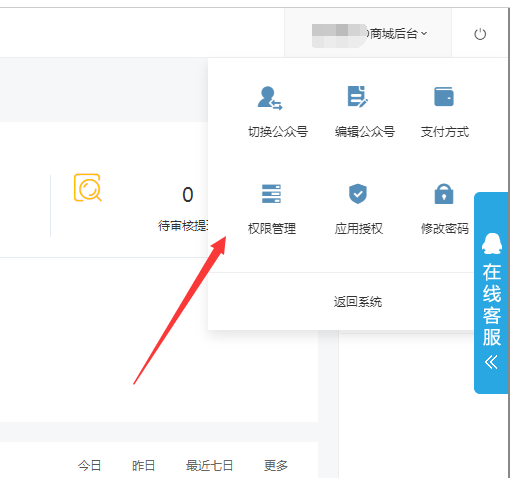
Task: Select the 今日 date tab
Action: click(89, 465)
